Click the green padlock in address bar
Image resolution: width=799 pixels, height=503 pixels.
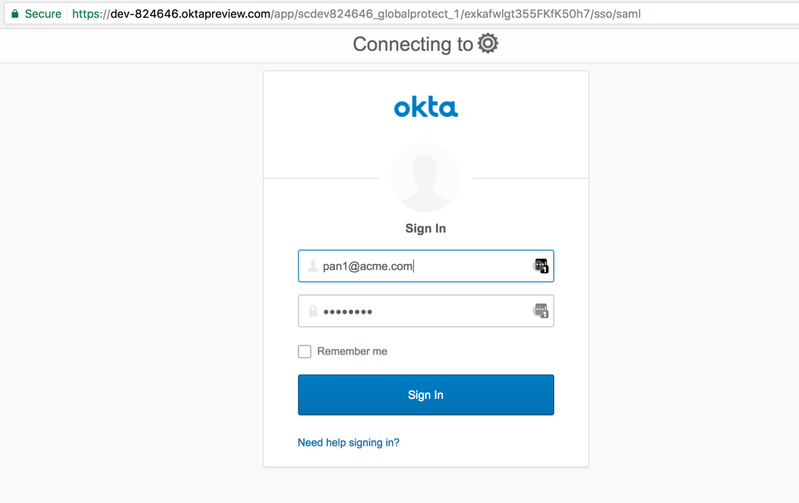click(x=14, y=14)
